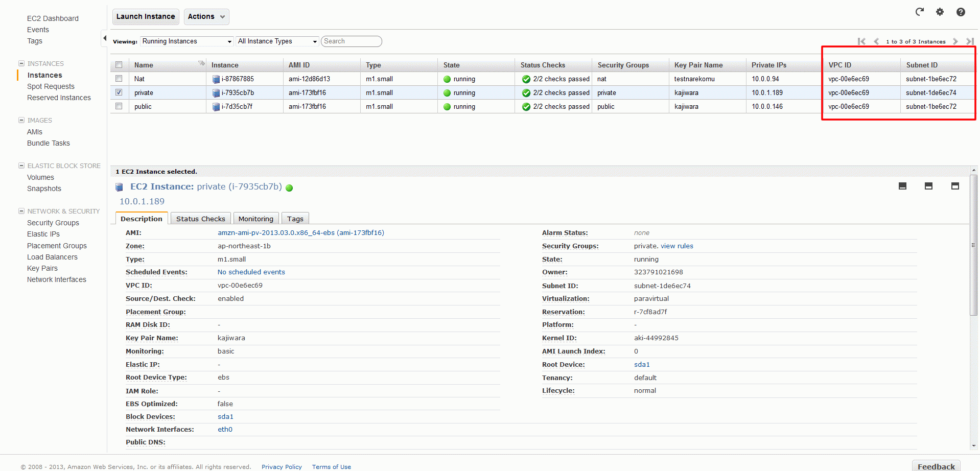The image size is (980, 471).
Task: Click server icon of instance i-7935cb7b
Action: 216,93
